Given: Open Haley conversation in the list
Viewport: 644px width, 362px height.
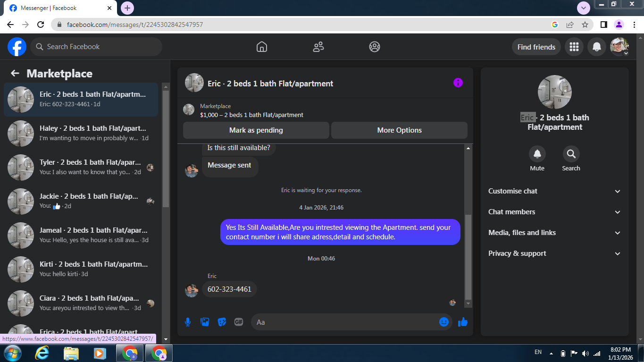Looking at the screenshot, I should click(x=81, y=133).
